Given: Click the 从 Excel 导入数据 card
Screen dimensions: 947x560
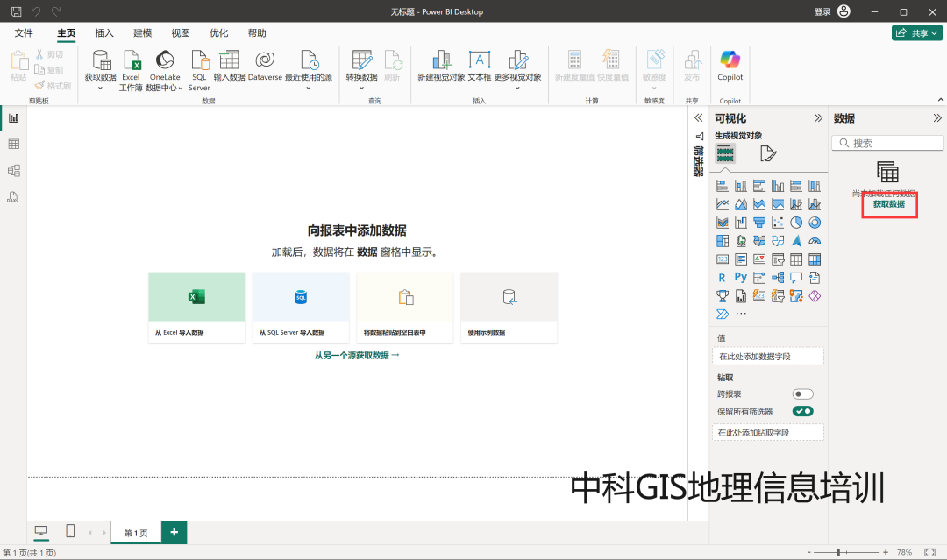Looking at the screenshot, I should [x=196, y=307].
